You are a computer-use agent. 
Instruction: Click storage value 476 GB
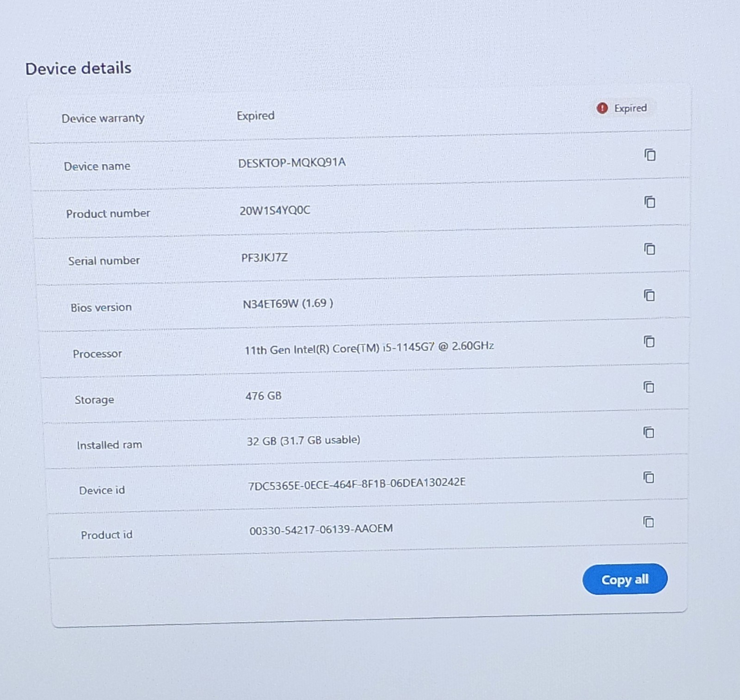coord(263,396)
